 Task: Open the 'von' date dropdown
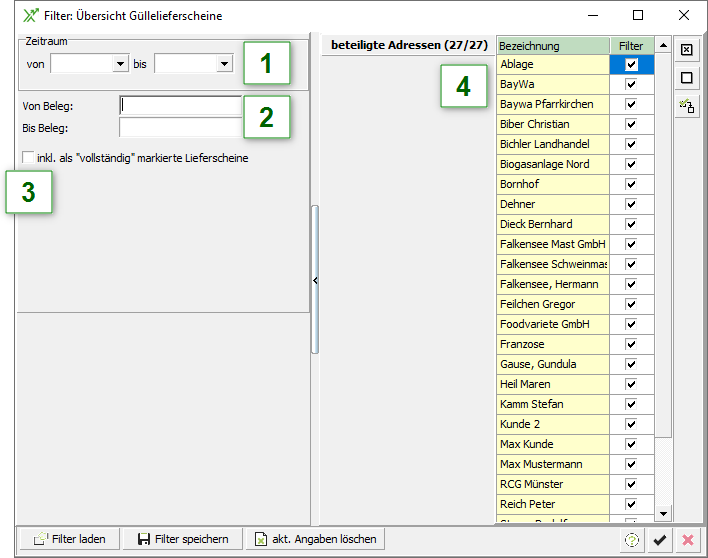(x=121, y=64)
